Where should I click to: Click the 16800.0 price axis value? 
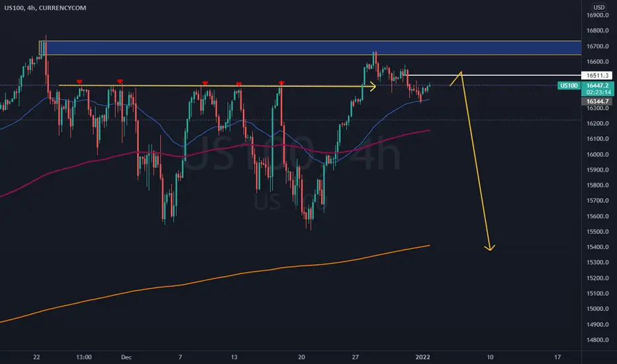597,30
